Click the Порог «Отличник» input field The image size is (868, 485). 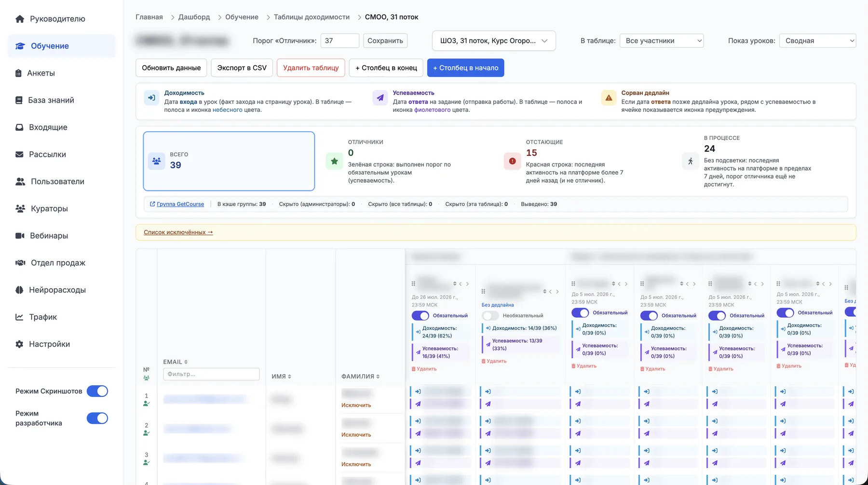coord(340,40)
